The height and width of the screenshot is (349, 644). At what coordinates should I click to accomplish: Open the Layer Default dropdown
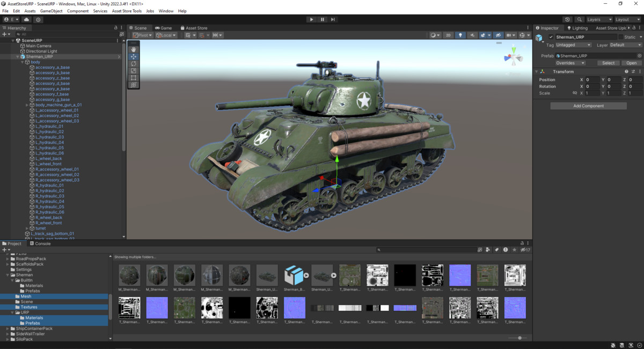[625, 45]
